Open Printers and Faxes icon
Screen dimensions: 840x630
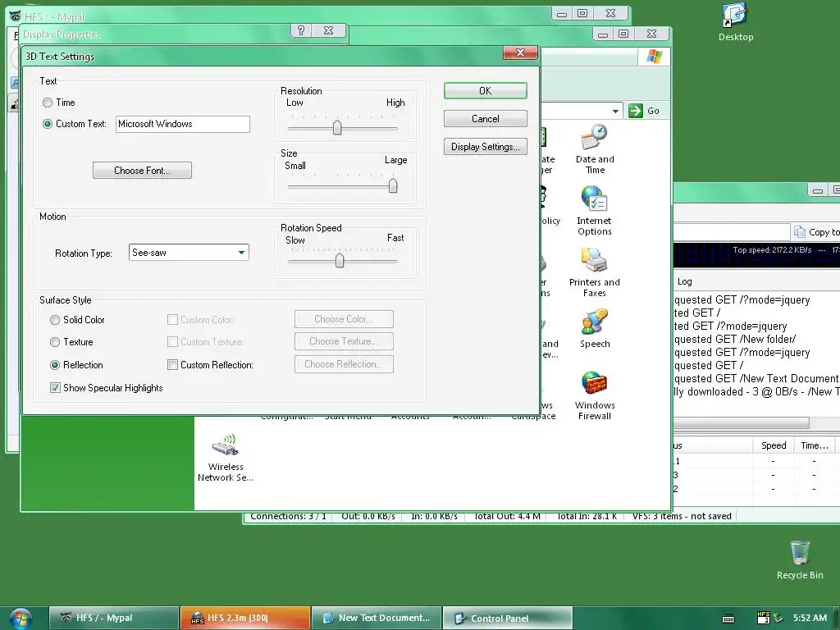pos(594,272)
